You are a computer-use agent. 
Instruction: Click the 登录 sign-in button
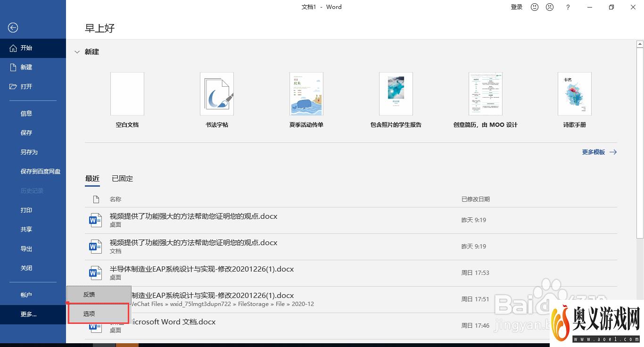click(517, 7)
